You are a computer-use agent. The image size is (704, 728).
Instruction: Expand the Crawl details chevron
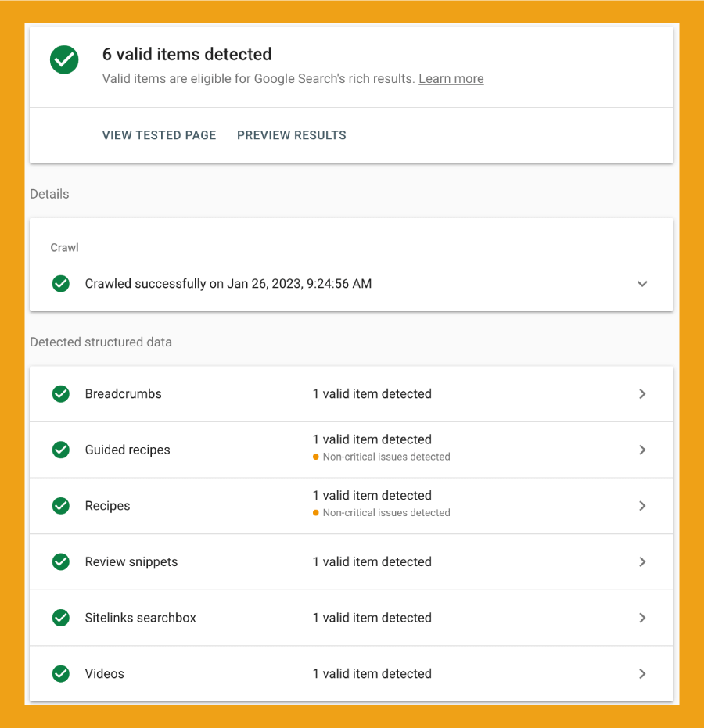point(642,284)
